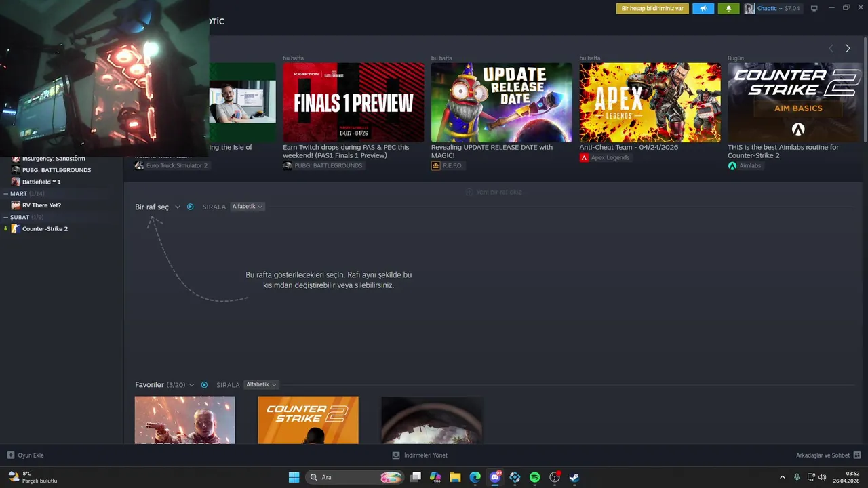The height and width of the screenshot is (488, 868).
Task: Toggle play filter on the Favoriler shelf
Action: click(204, 385)
